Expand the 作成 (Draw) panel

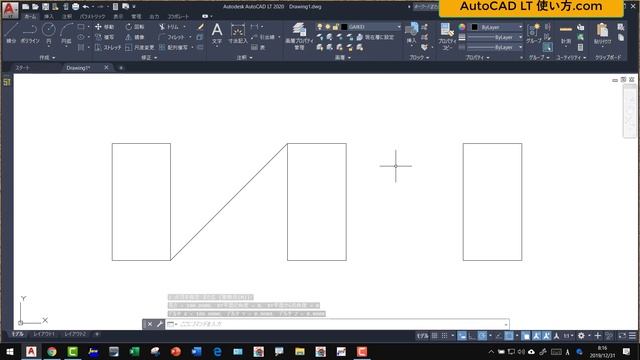(47, 58)
